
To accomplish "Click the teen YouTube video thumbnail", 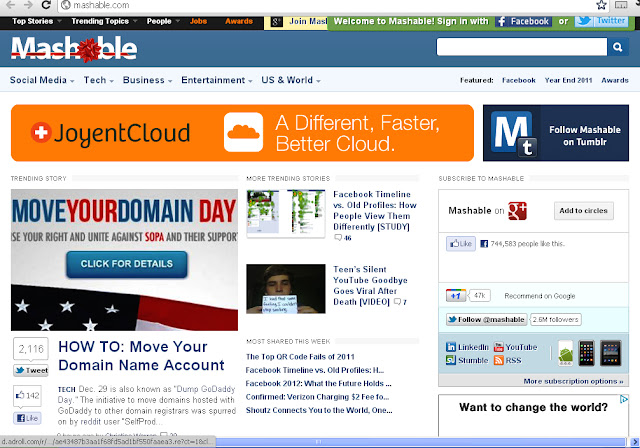I will (286, 289).
